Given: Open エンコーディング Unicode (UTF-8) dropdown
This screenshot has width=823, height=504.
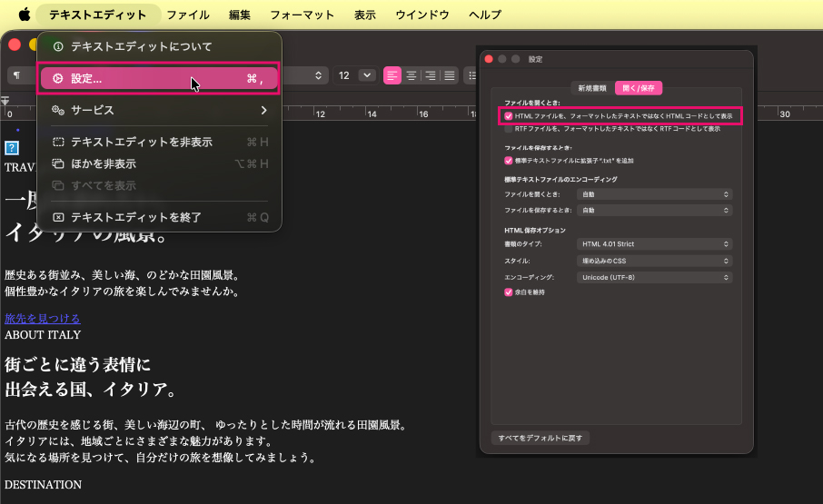Looking at the screenshot, I should 655,278.
